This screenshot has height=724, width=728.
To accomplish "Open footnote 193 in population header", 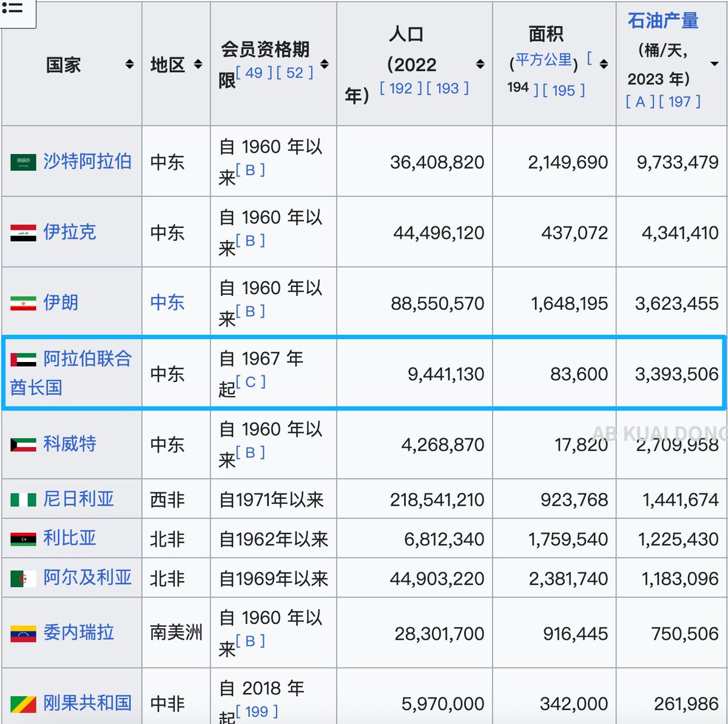I will 448,89.
